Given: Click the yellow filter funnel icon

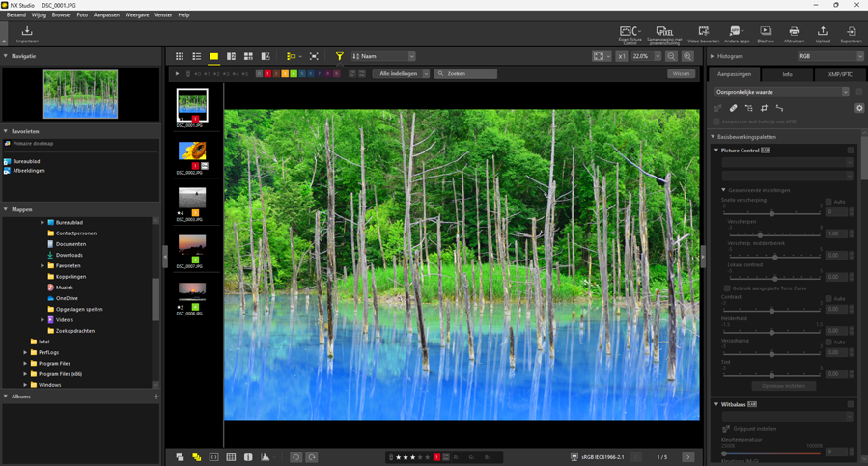Looking at the screenshot, I should pos(339,57).
